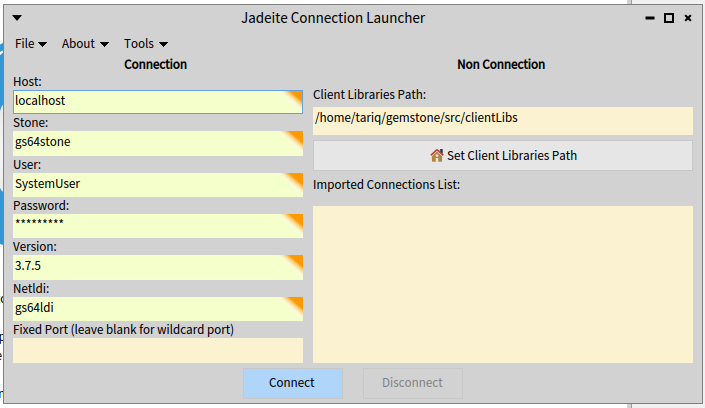Click the orange corner marker on Version field

(295, 262)
